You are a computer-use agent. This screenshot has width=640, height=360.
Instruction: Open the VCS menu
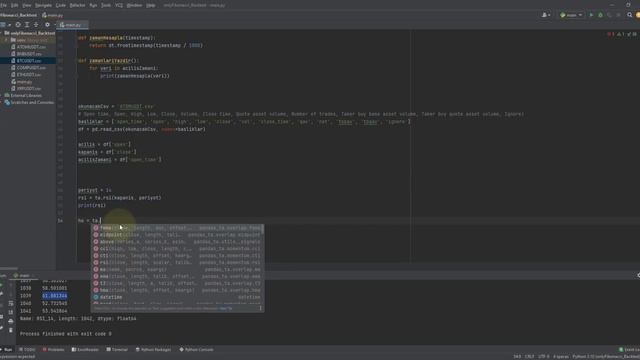(119, 5)
